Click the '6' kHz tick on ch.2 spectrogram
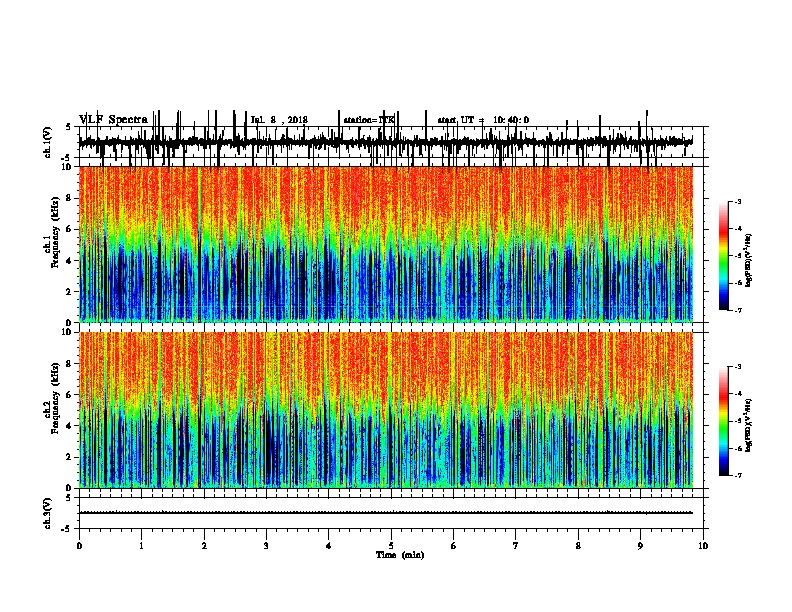 pos(70,395)
